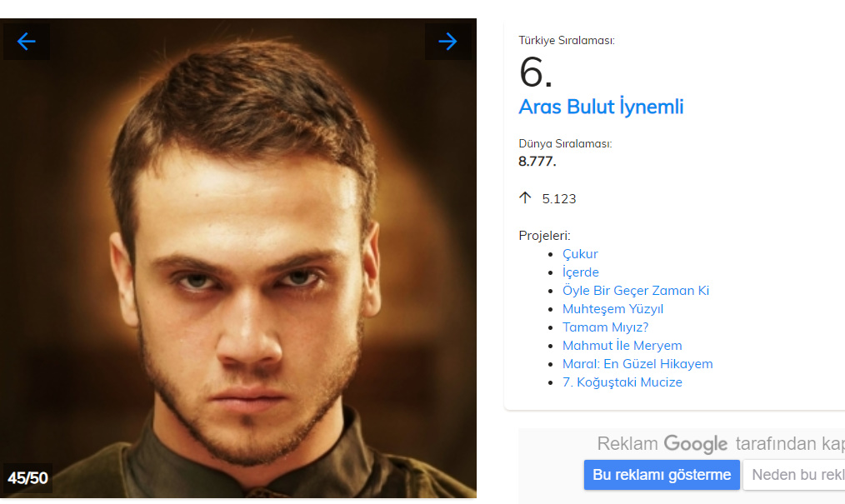Click the 45/50 photo counter badge

click(x=28, y=478)
